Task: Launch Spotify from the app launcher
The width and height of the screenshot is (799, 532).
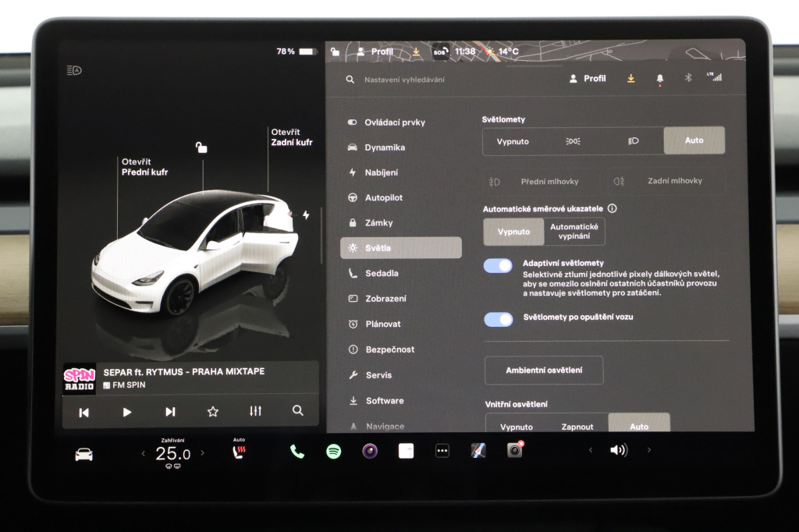Action: tap(333, 450)
